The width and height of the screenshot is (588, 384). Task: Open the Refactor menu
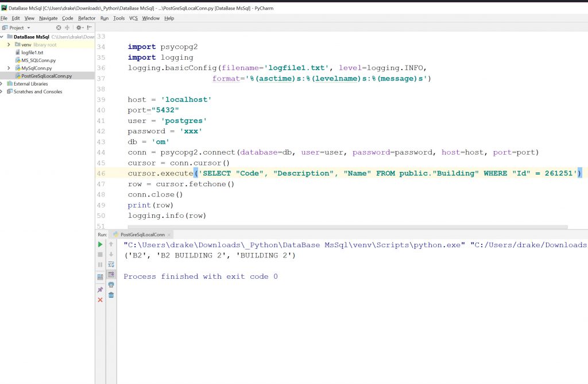pos(87,18)
